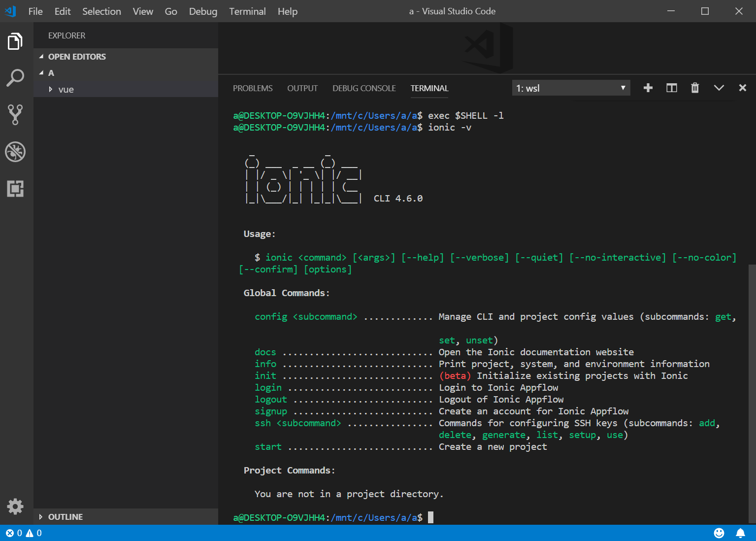Open the Source Control view
The width and height of the screenshot is (756, 541).
click(15, 114)
